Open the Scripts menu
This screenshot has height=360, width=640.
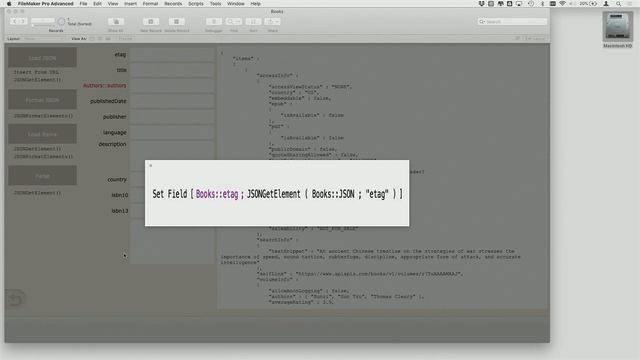[x=196, y=4]
